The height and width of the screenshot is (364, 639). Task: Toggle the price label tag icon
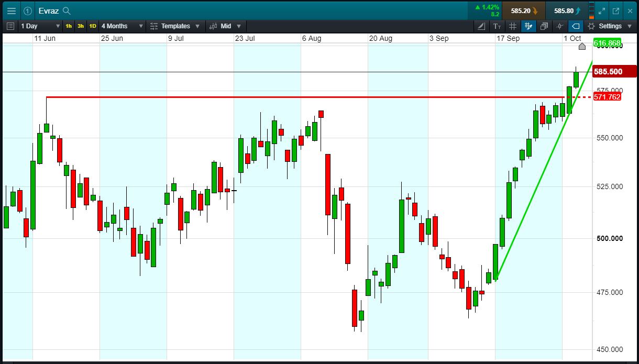576,26
